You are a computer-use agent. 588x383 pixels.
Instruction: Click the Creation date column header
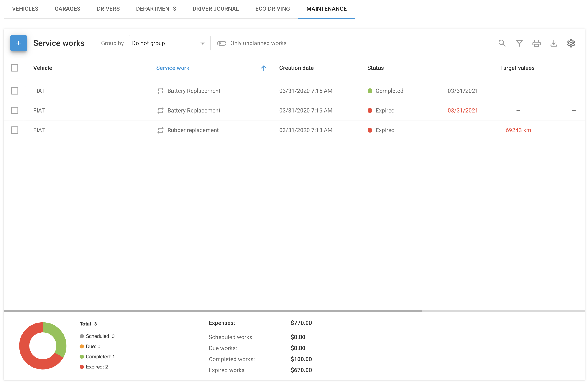[296, 68]
